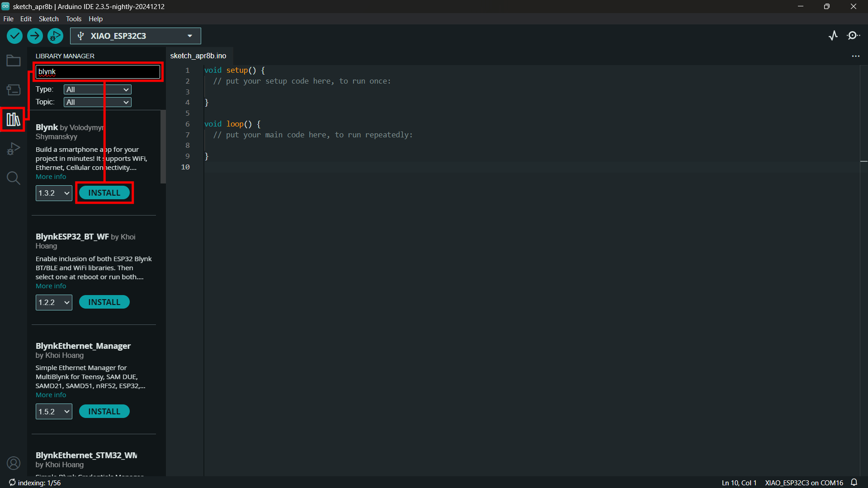Open the Serial Monitor
The width and height of the screenshot is (868, 488).
[853, 36]
